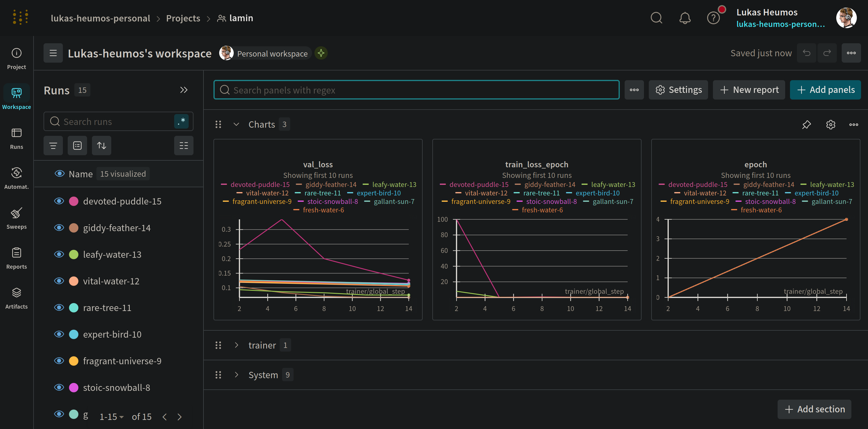Click the Charts section pin icon

pyautogui.click(x=806, y=125)
